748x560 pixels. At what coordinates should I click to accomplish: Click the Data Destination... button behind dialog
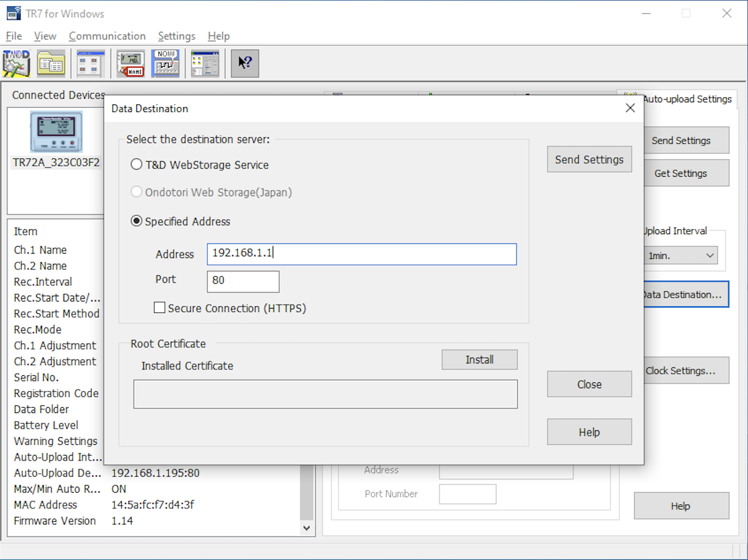(x=686, y=295)
